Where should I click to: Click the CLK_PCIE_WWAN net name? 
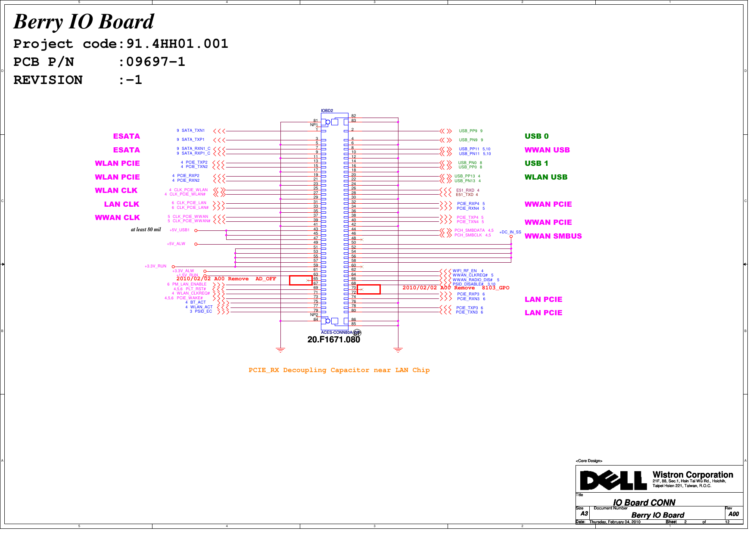coord(190,217)
